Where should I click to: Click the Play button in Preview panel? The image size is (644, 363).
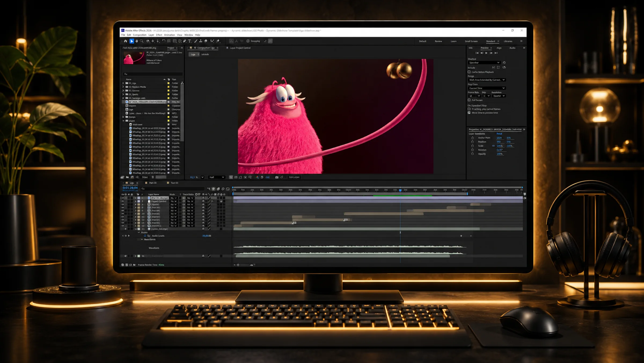point(486,53)
